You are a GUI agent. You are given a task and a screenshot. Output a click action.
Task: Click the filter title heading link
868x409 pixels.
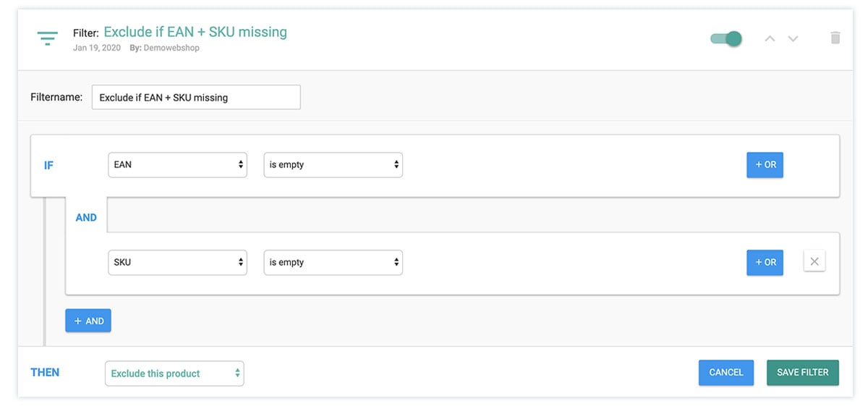click(195, 32)
